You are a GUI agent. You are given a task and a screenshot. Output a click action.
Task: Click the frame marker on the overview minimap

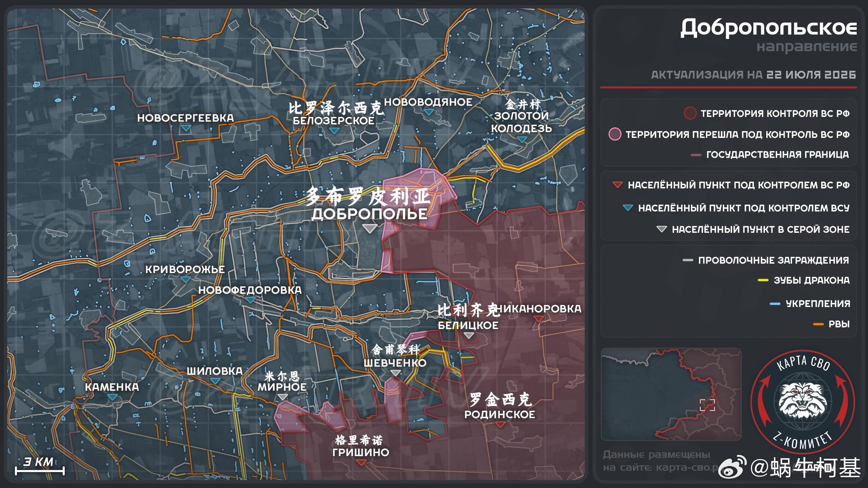pyautogui.click(x=707, y=405)
